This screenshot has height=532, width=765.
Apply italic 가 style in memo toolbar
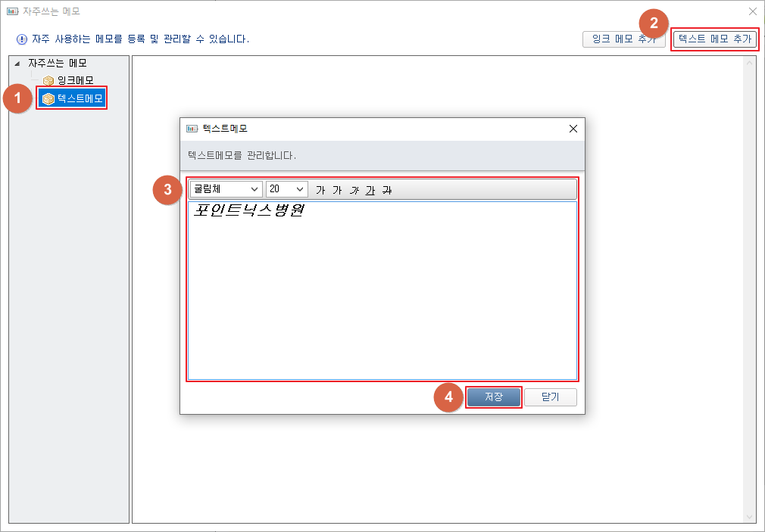coord(354,190)
